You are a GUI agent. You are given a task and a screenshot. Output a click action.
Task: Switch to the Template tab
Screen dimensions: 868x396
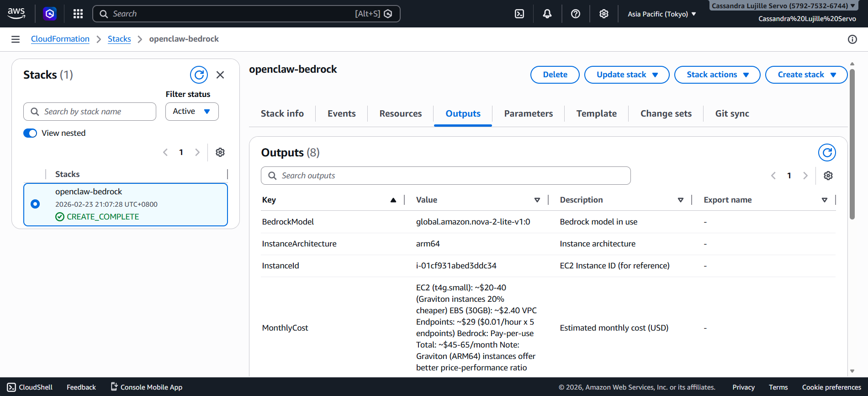[597, 113]
